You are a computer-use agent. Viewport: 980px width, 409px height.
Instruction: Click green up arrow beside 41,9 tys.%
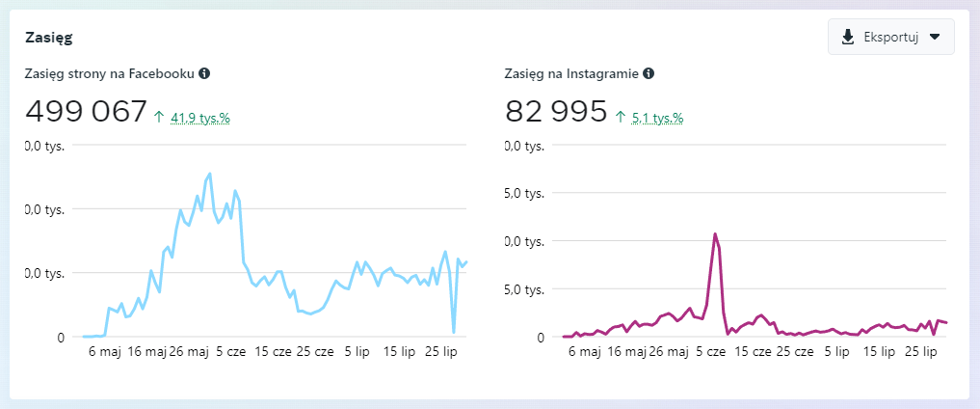click(x=160, y=118)
